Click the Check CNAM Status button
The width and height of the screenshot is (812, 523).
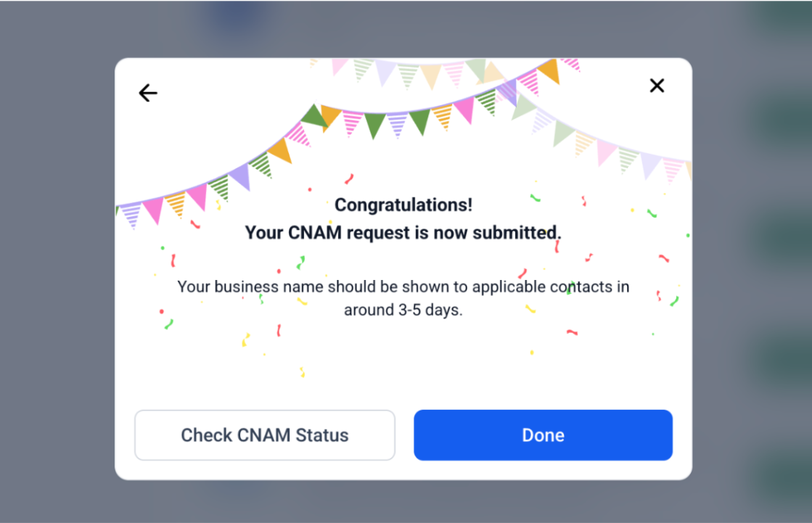[x=265, y=435]
